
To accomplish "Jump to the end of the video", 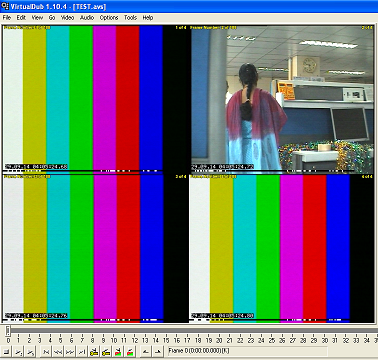I will pyautogui.click(x=82, y=351).
